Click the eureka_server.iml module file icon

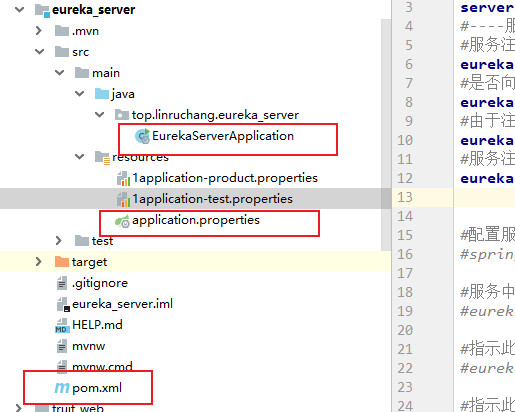[63, 304]
